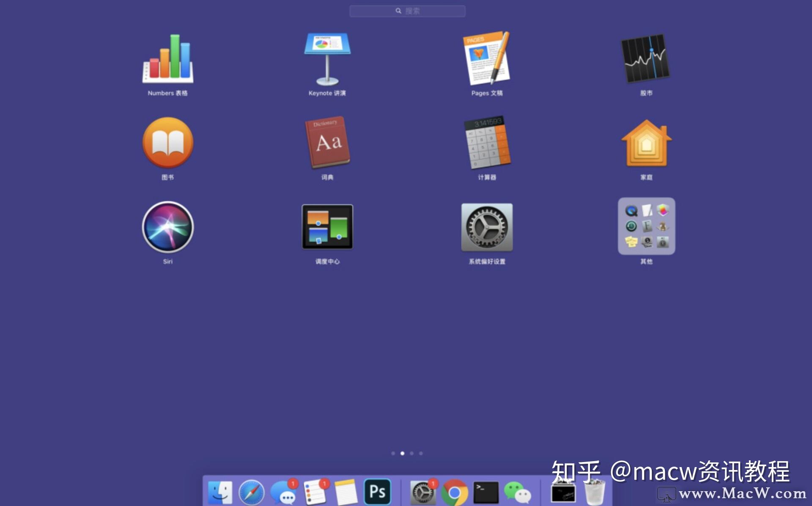Open Messages in the Dock

point(283,492)
